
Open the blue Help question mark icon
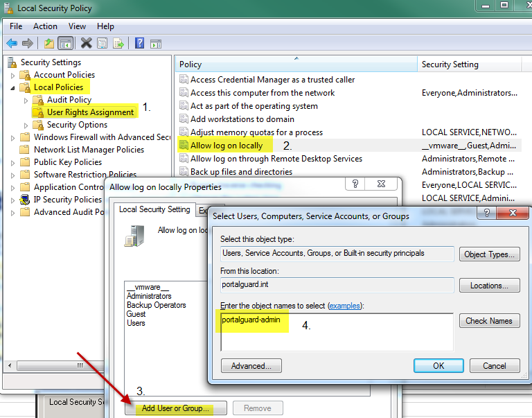coord(139,43)
